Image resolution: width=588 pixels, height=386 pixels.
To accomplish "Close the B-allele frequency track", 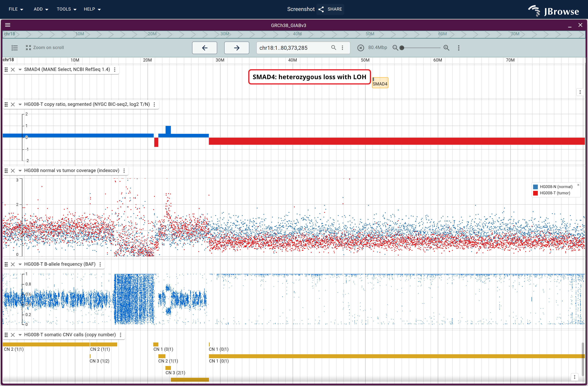I will (13, 264).
